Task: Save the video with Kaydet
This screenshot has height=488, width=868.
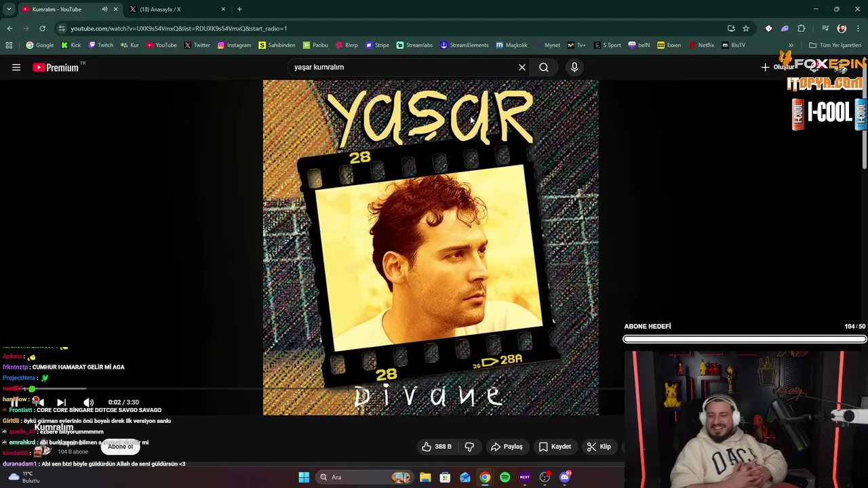Action: [555, 447]
